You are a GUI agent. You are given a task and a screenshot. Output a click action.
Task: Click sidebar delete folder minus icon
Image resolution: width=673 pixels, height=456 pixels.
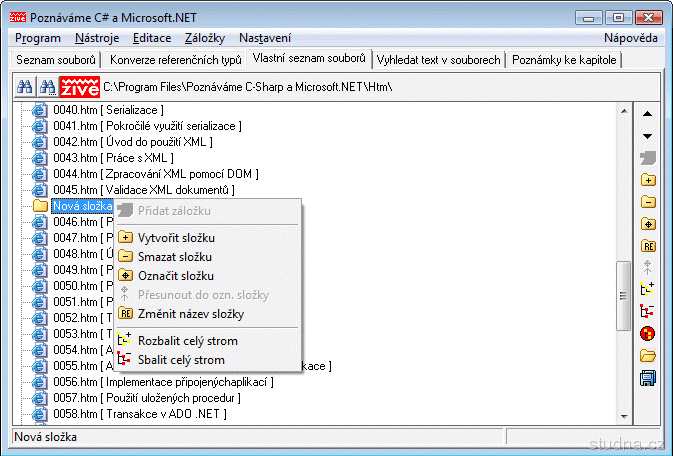pyautogui.click(x=648, y=201)
